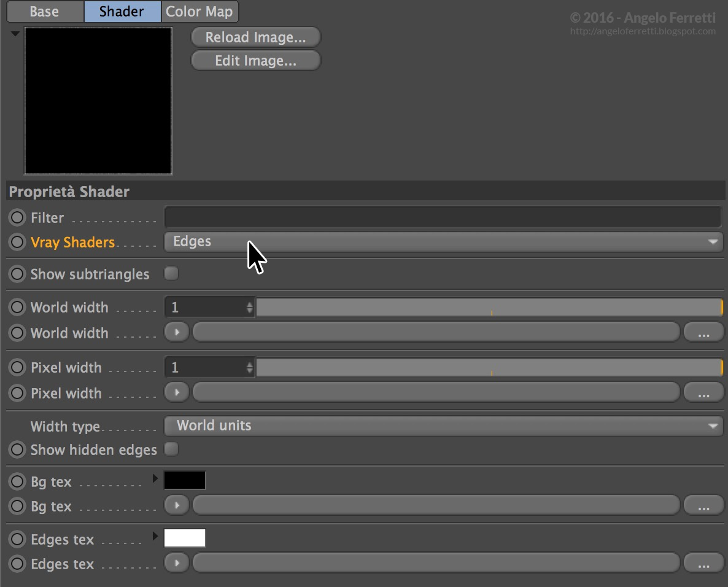This screenshot has width=728, height=587.
Task: Expand the Edges tex color triangle
Action: [x=155, y=537]
